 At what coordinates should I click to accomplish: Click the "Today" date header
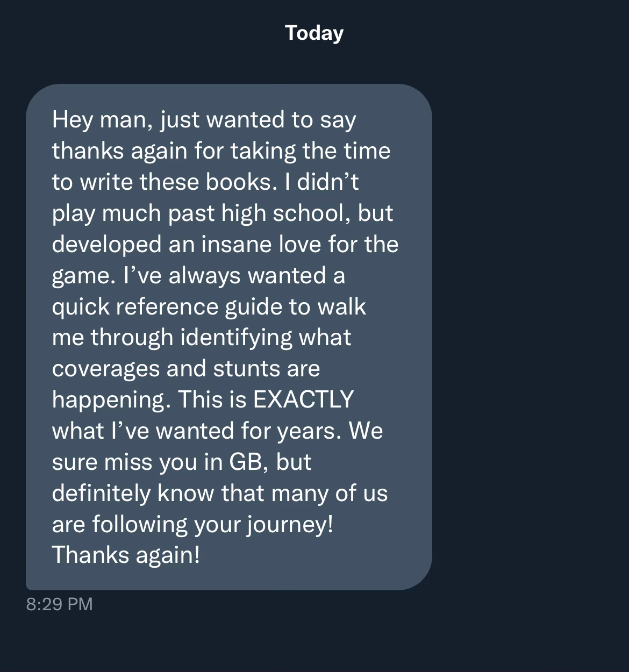click(x=314, y=33)
